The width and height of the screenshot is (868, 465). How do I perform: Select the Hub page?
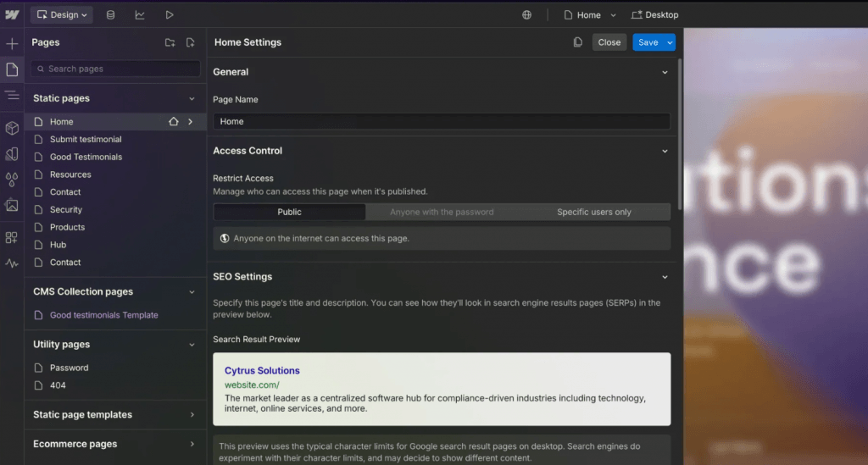58,245
